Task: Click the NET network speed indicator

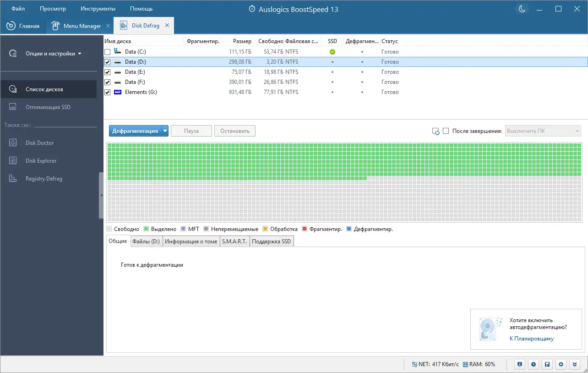Action: 435,364
